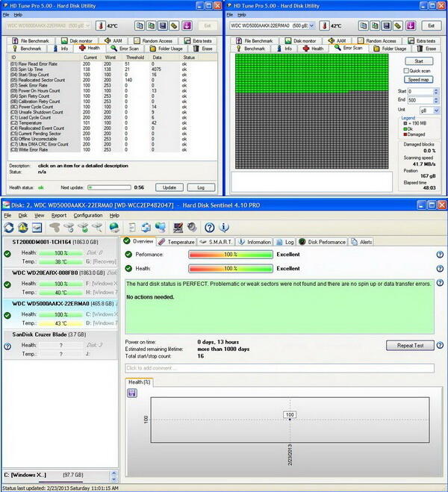Image resolution: width=448 pixels, height=492 pixels.
Task: Click the partition list scroll arrows by C: [Windows X..]
Action: click(114, 476)
